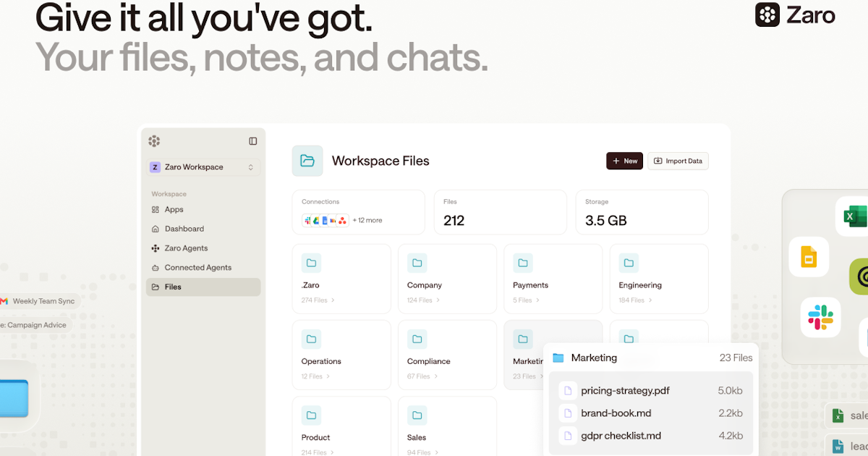Open the Sales folder icon
This screenshot has height=456, width=868.
tap(417, 415)
